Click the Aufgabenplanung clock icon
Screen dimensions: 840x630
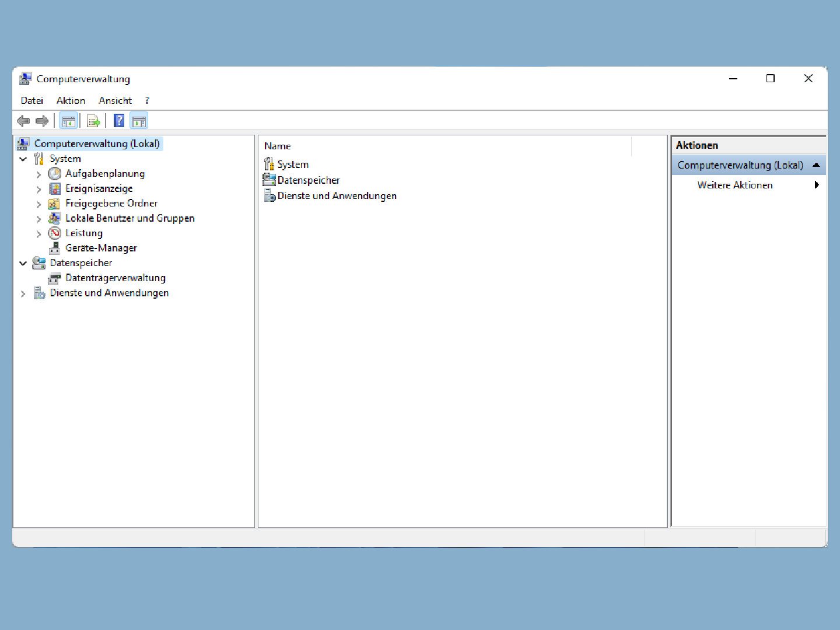point(54,174)
